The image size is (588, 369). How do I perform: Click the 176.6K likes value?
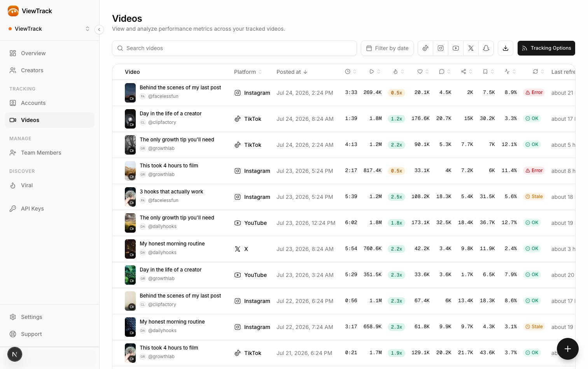pos(420,118)
